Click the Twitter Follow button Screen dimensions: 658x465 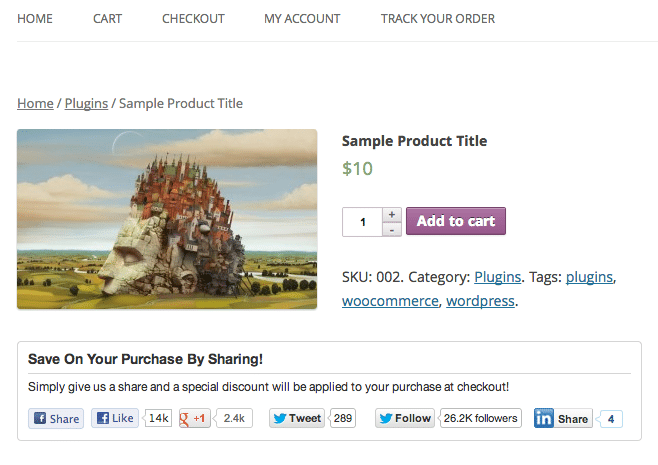pyautogui.click(x=405, y=418)
